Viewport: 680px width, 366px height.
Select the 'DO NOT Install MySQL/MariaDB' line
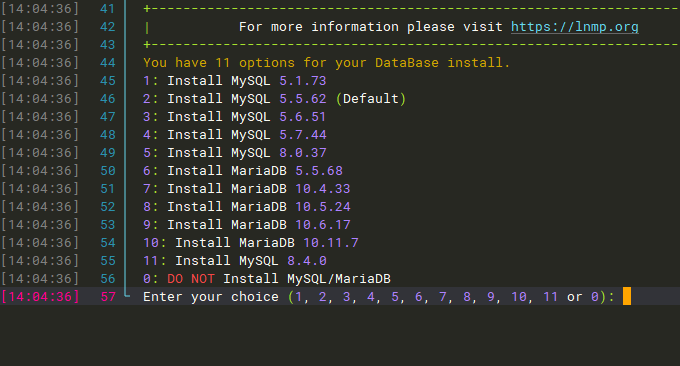click(267, 279)
